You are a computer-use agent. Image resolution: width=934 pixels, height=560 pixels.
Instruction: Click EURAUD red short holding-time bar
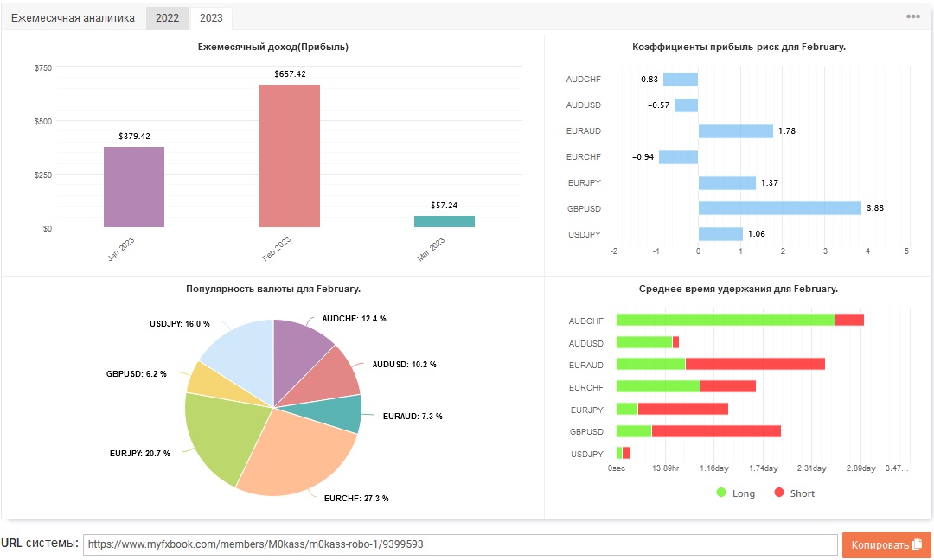pos(755,364)
